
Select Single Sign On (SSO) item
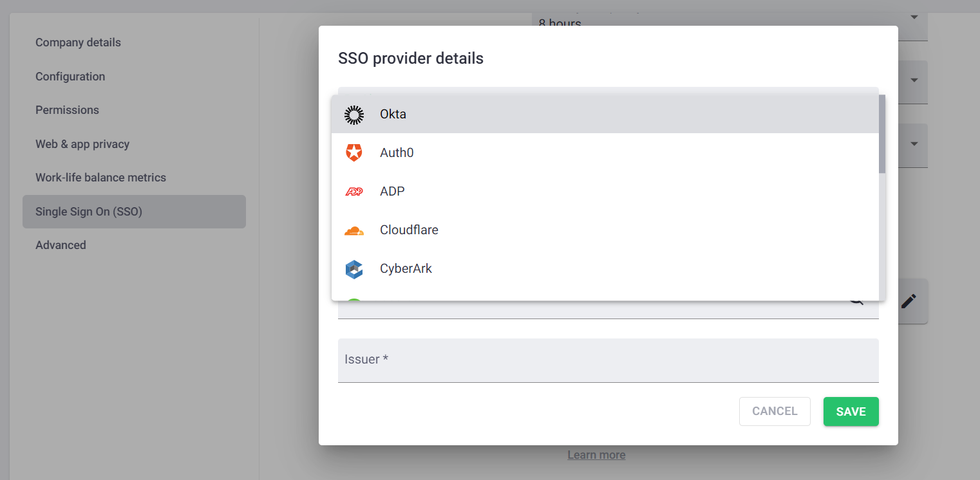(x=89, y=212)
